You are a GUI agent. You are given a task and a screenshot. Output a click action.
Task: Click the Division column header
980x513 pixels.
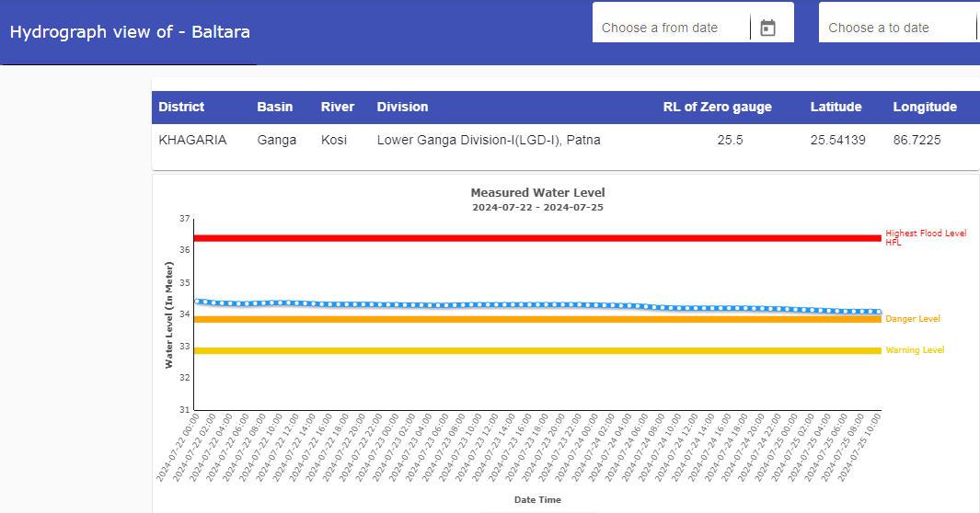(x=402, y=107)
